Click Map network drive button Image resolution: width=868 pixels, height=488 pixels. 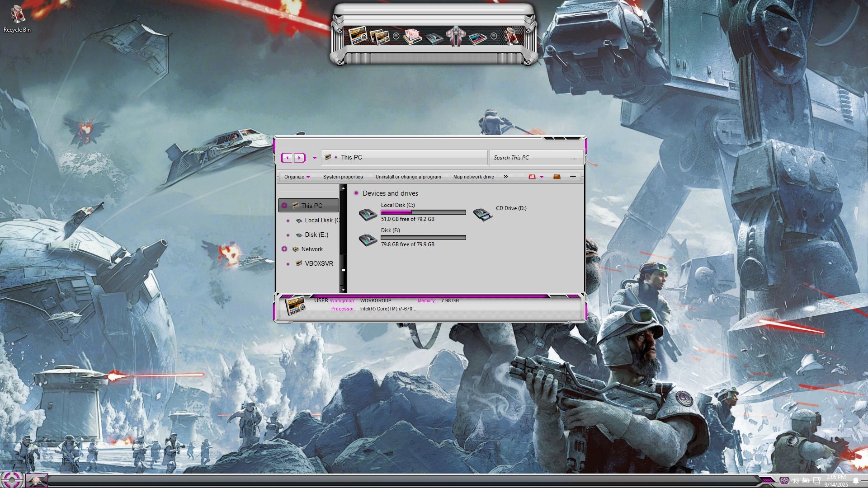tap(473, 177)
